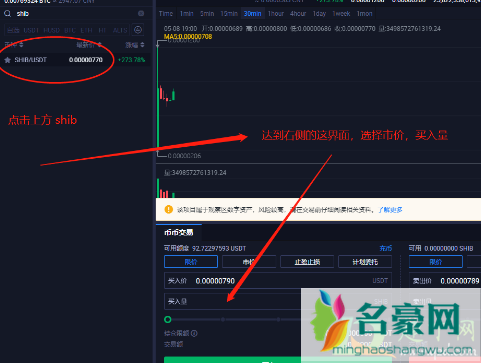The width and height of the screenshot is (481, 363).
Task: Click the MA5:0.00000708 indicator label
Action: coord(188,37)
